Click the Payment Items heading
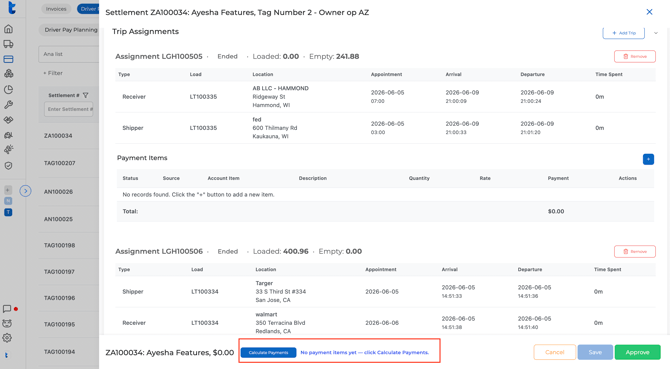Image resolution: width=670 pixels, height=369 pixels. click(142, 158)
